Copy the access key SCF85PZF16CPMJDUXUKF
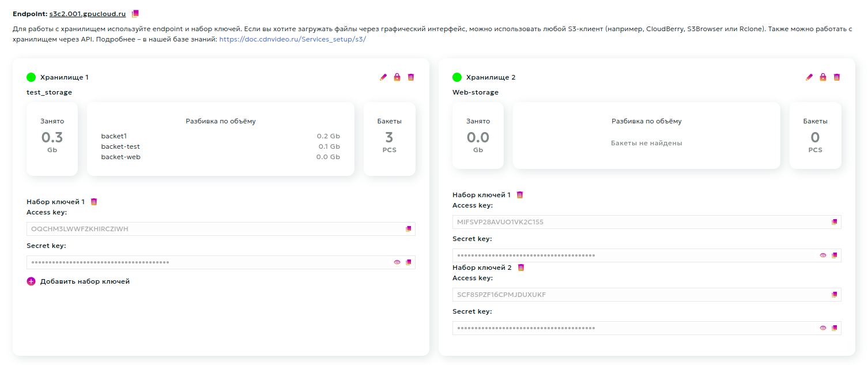This screenshot has width=868, height=365. [x=835, y=294]
